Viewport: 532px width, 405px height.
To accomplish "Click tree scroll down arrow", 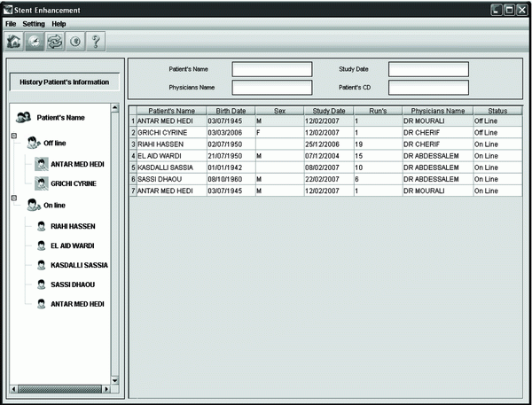I will [x=115, y=380].
